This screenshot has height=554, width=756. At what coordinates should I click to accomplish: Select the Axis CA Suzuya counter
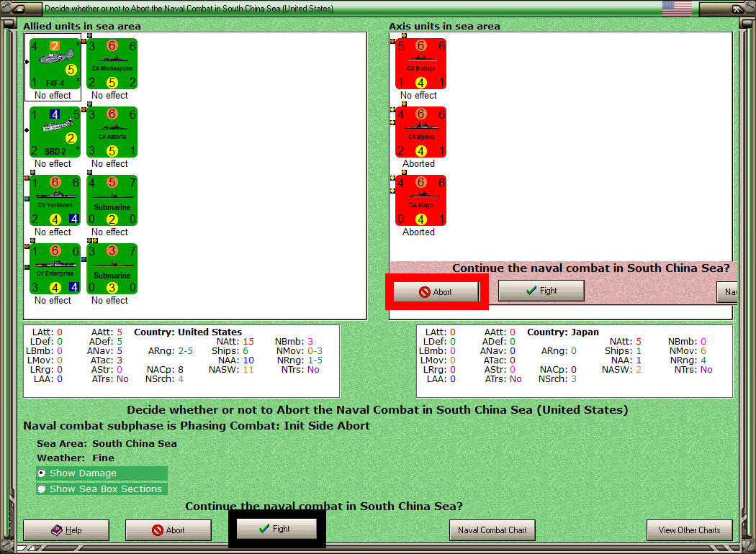point(421,64)
